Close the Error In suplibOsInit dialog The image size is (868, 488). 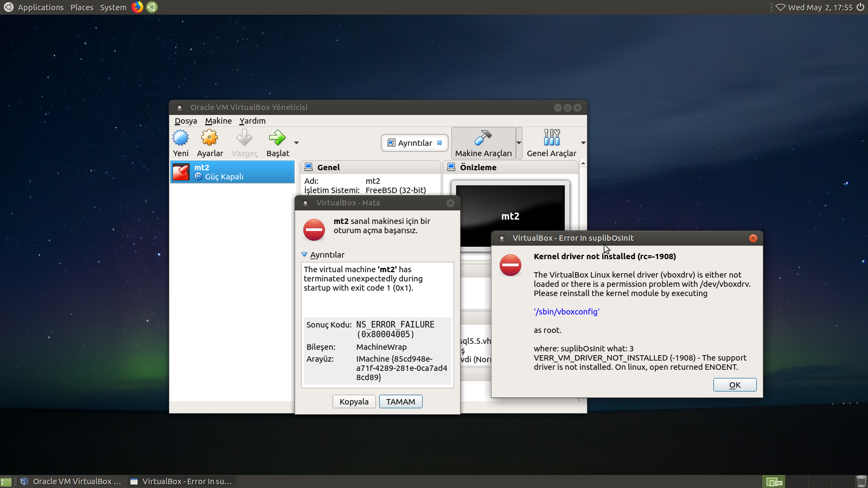[x=753, y=238]
